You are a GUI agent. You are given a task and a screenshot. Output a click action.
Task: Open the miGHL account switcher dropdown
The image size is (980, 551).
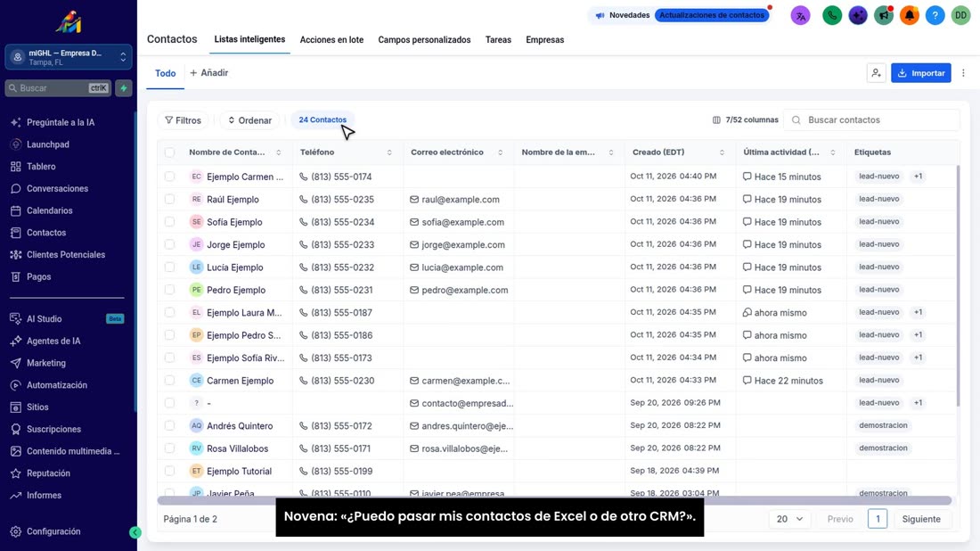pos(68,57)
